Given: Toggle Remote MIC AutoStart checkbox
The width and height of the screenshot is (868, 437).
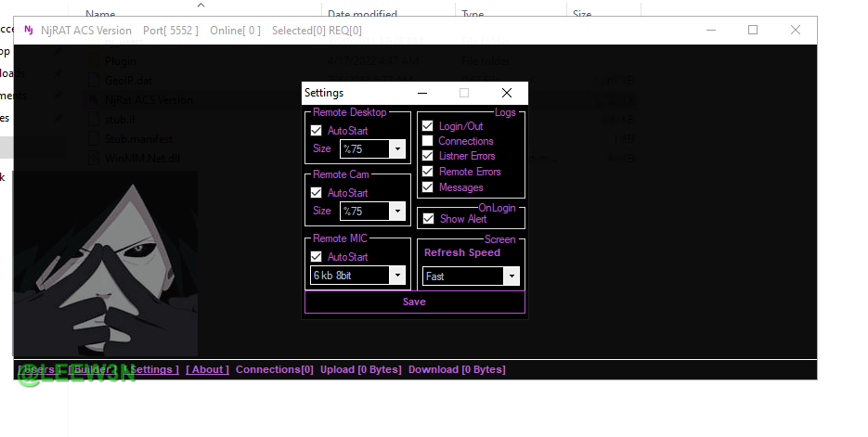Looking at the screenshot, I should [317, 257].
